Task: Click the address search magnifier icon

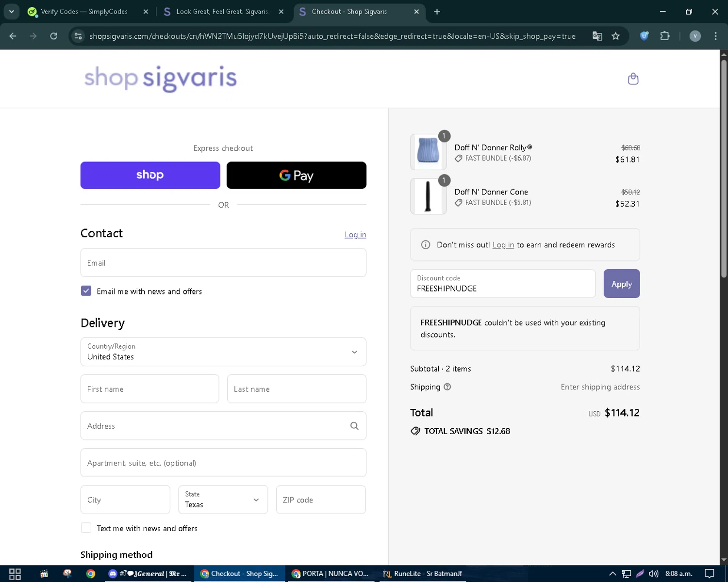Action: [354, 426]
